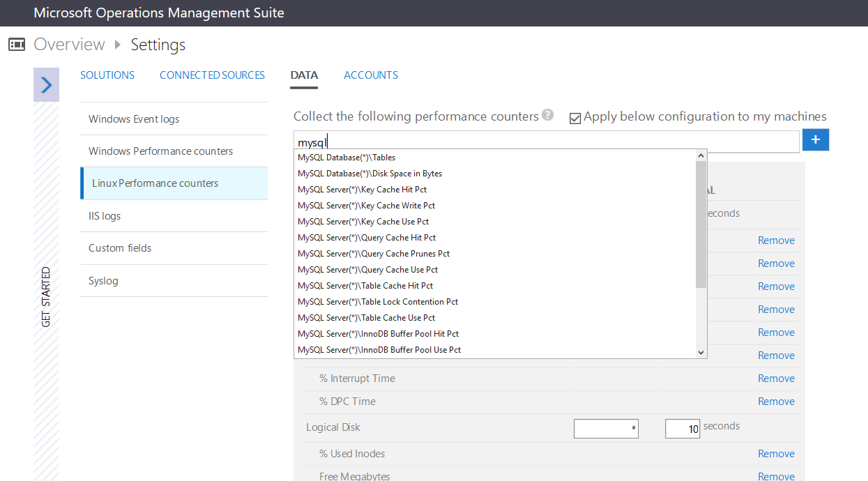Choose MySQL Server(*)\Query Cache Use Pct
Screen dimensions: 868x481
pos(495,270)
